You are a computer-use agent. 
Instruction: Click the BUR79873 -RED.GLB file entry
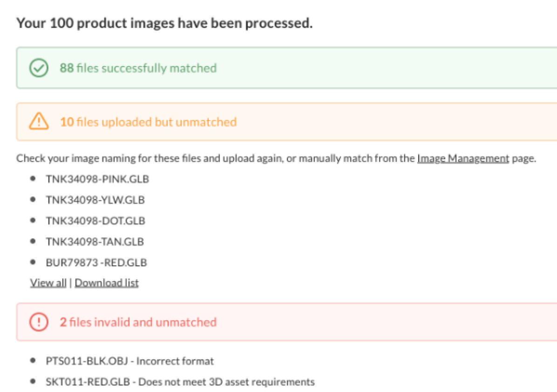(96, 263)
